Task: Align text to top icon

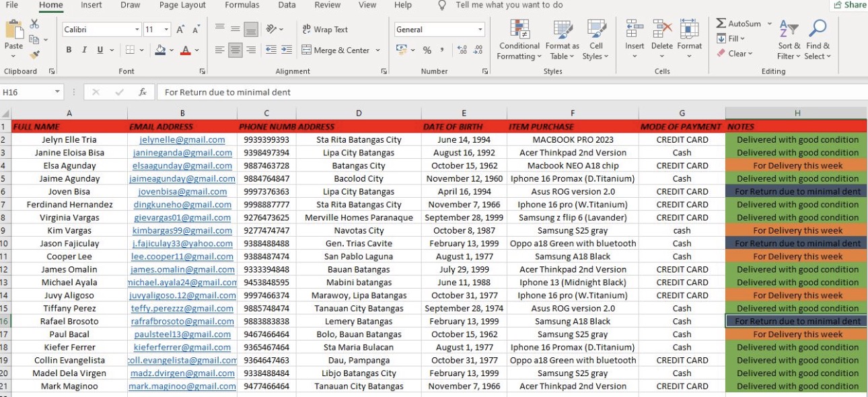Action: [219, 29]
